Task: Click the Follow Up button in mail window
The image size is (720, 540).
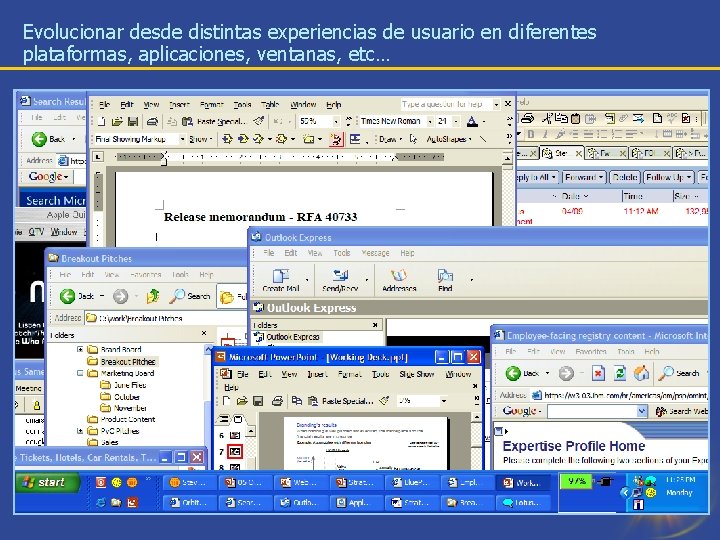Action: click(668, 177)
